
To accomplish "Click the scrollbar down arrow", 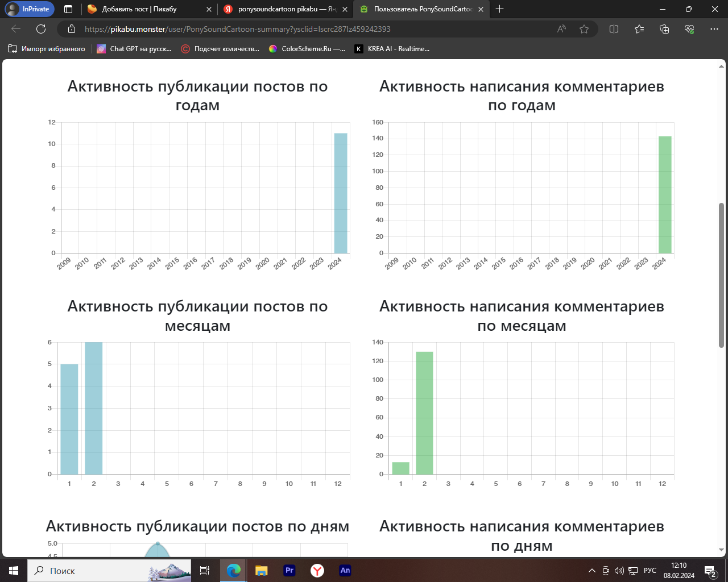I will pos(722,550).
